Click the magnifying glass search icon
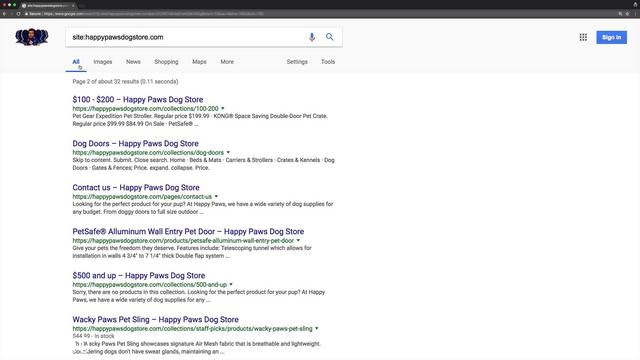Viewport: 640px width, 360px height. [329, 37]
